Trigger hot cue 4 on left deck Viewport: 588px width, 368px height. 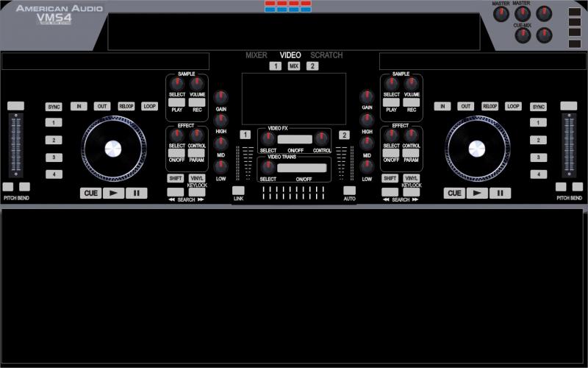pyautogui.click(x=54, y=174)
